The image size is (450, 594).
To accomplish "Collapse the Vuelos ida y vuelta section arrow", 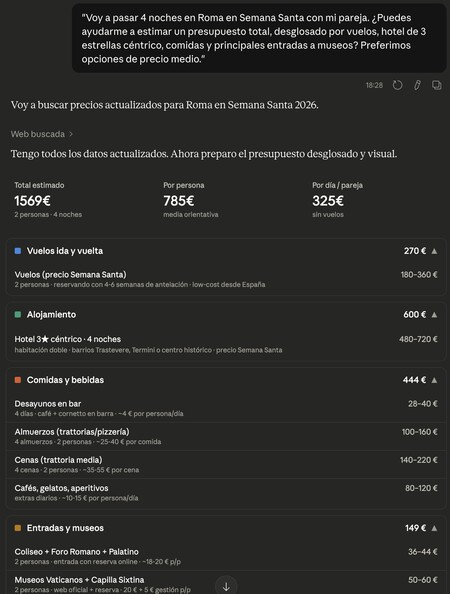I will (434, 251).
